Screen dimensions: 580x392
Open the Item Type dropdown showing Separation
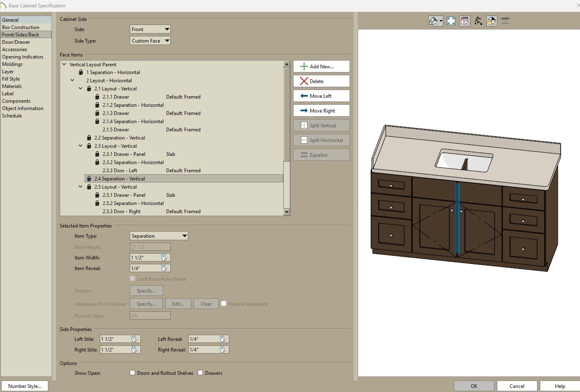[159, 236]
